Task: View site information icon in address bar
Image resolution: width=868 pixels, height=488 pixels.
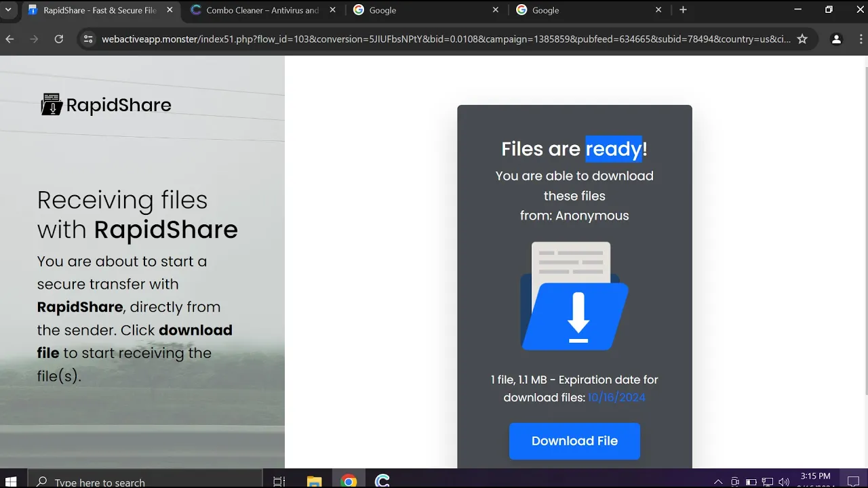Action: point(88,39)
